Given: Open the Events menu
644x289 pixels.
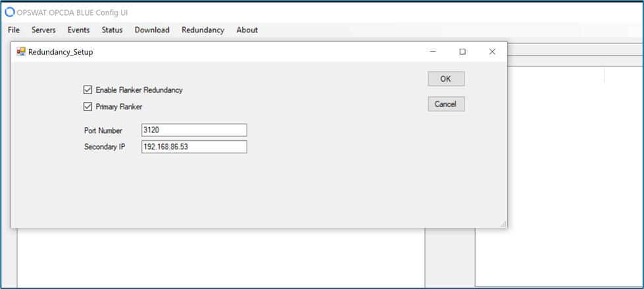Looking at the screenshot, I should (78, 30).
